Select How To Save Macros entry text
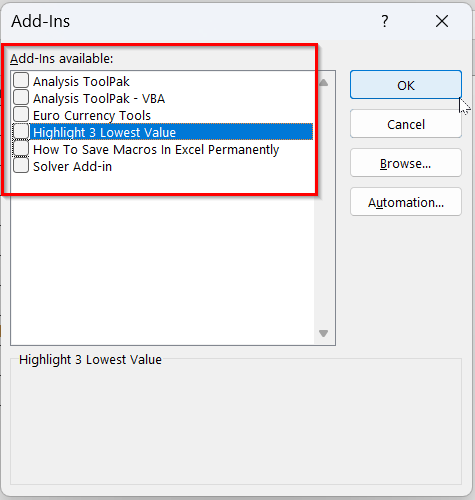This screenshot has width=475, height=500. (x=156, y=150)
